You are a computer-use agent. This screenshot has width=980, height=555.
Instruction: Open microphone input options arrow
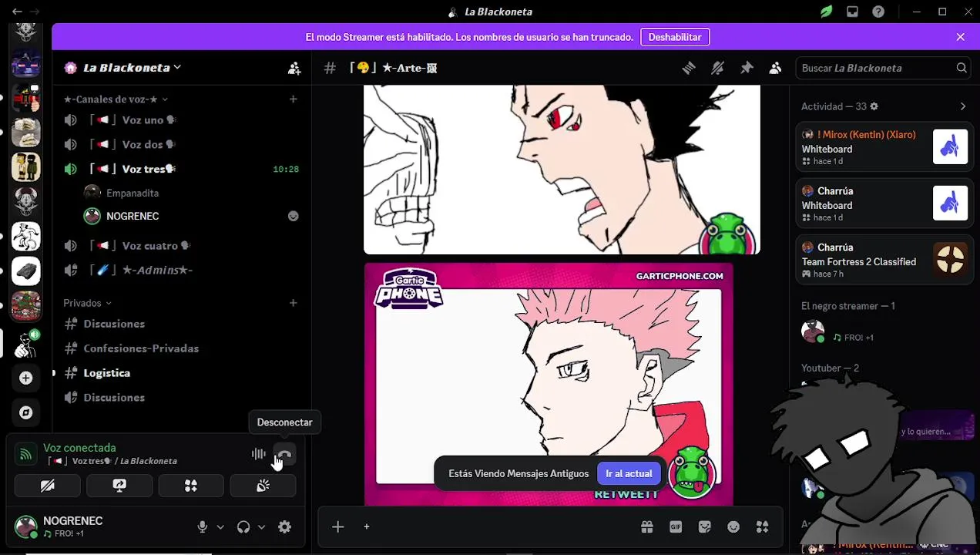(x=220, y=527)
